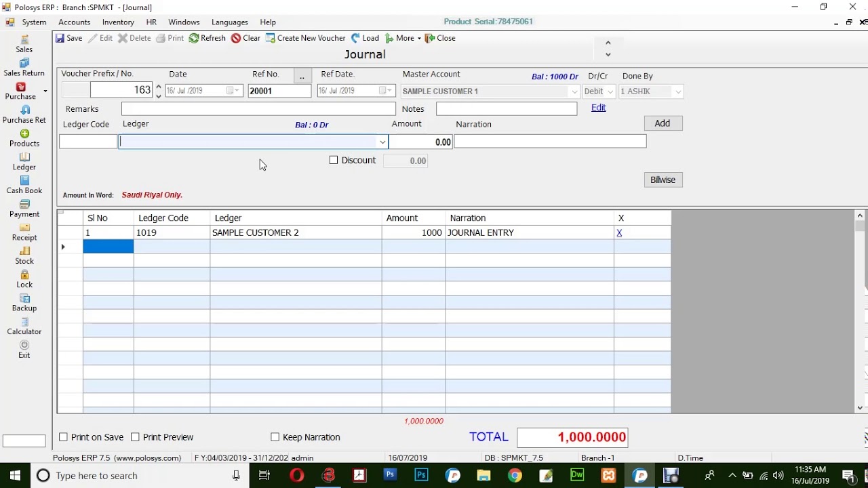Image resolution: width=868 pixels, height=488 pixels.
Task: Expand the Done By dropdown
Action: (678, 91)
